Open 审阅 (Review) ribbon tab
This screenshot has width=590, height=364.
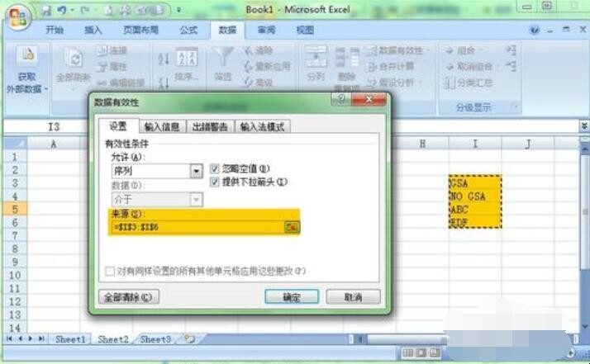click(x=266, y=30)
